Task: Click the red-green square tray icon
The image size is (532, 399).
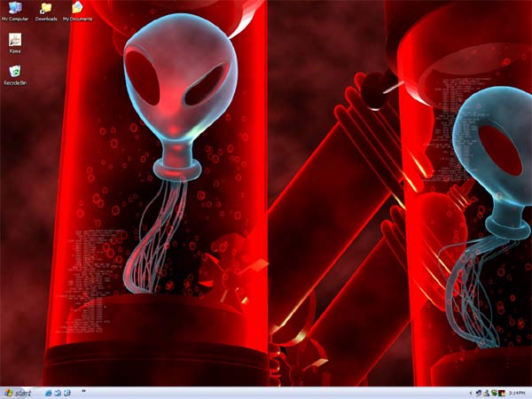Action: [502, 393]
